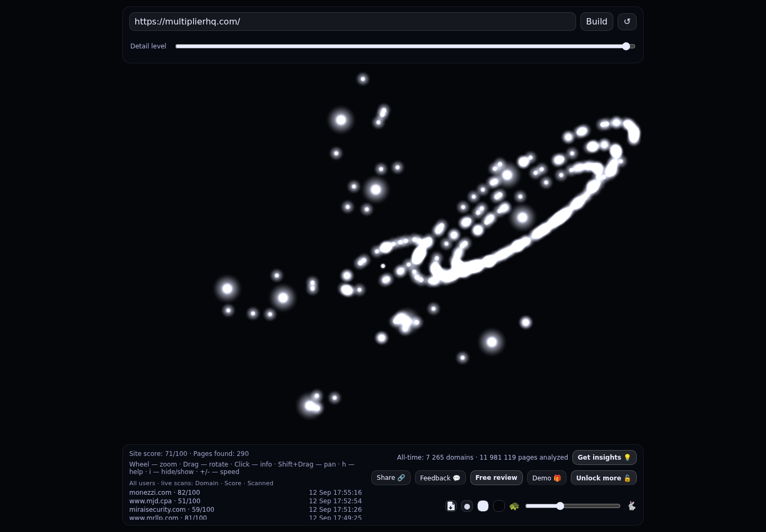Click the www.mjd.cpa scan row
766x532 pixels.
245,501
